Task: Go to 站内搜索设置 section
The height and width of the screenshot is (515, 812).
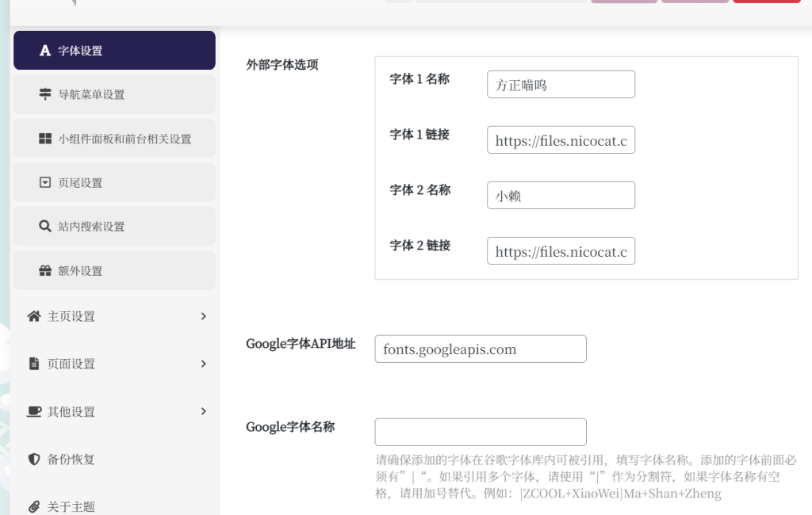Action: pos(114,226)
